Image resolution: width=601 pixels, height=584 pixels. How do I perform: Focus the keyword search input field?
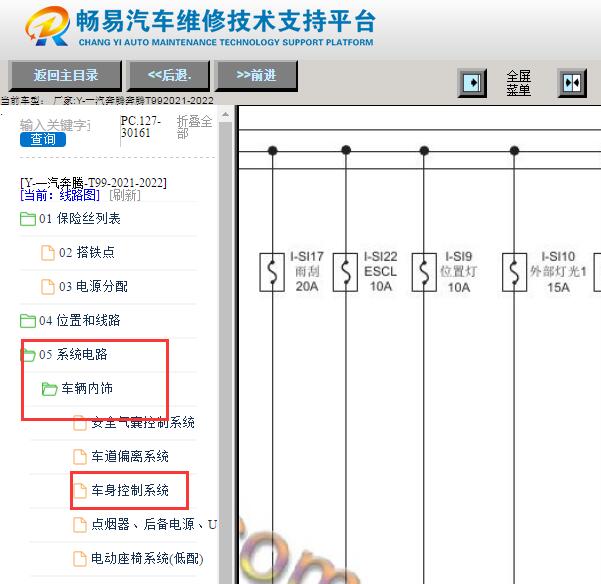(55, 125)
